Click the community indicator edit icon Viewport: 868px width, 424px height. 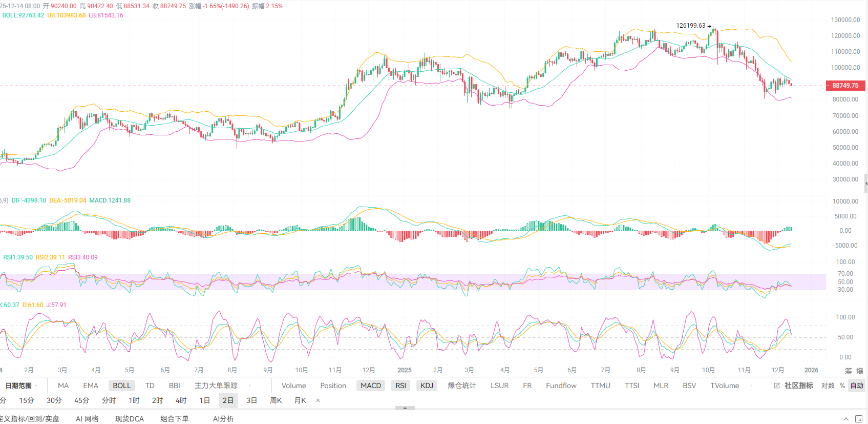(x=777, y=386)
